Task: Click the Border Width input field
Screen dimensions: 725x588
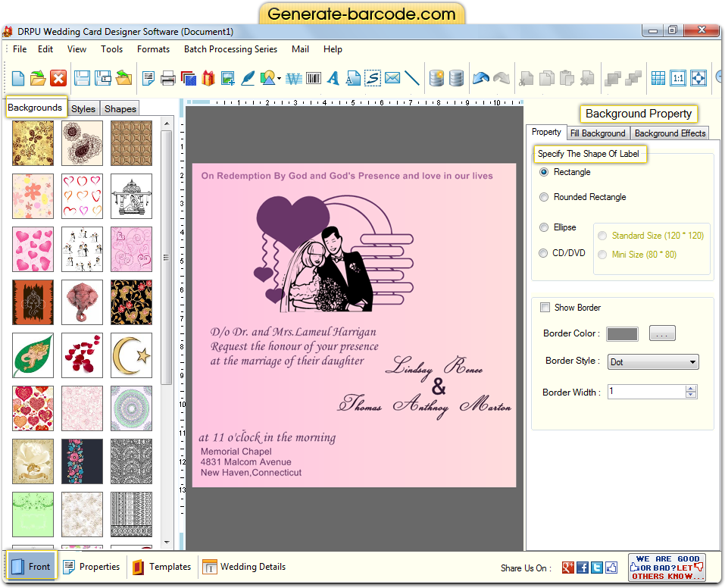Action: click(x=647, y=392)
